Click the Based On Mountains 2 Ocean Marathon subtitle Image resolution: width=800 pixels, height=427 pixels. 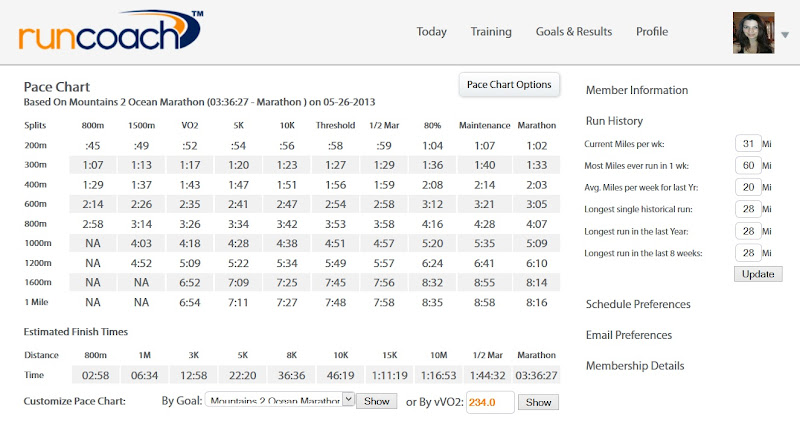199,102
